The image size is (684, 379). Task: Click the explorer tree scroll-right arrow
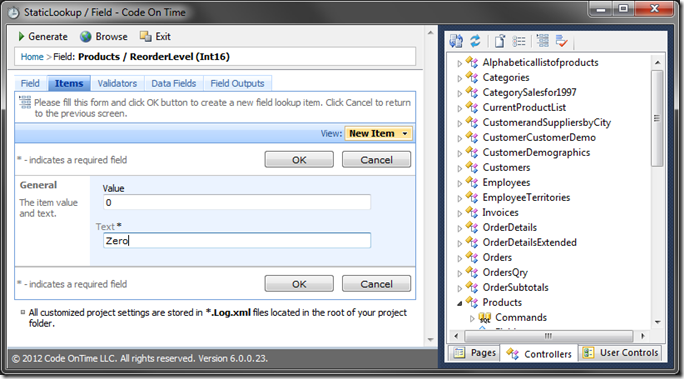pos(642,336)
